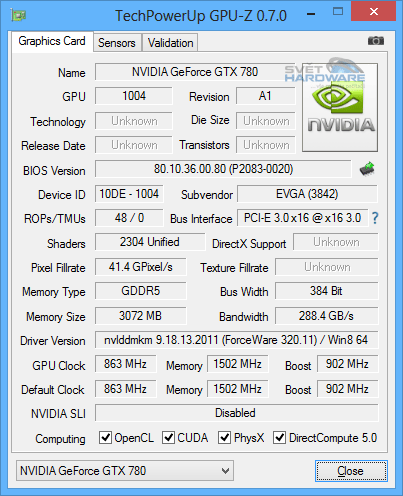Image resolution: width=403 pixels, height=496 pixels.
Task: Click the Release Date Unknown field
Action: coord(134,145)
